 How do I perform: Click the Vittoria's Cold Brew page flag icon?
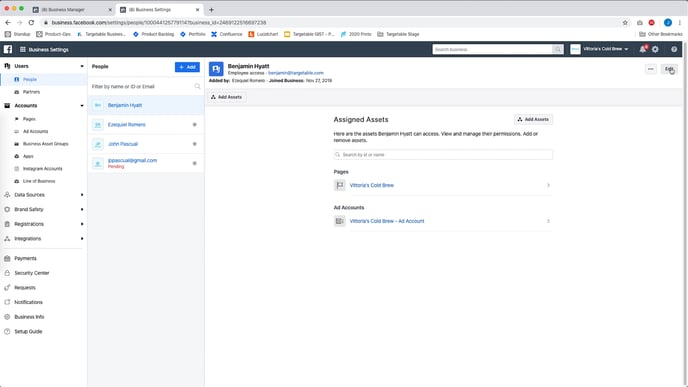point(340,185)
